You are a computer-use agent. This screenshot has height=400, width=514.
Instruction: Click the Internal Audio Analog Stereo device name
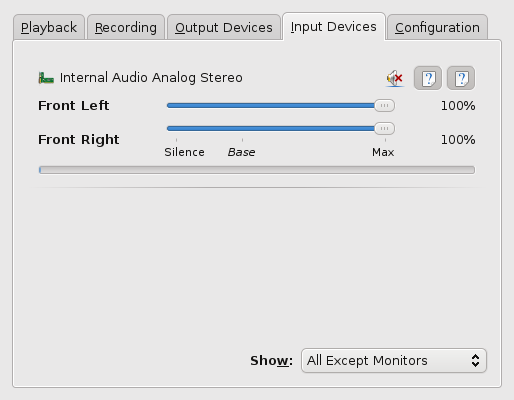coord(151,78)
